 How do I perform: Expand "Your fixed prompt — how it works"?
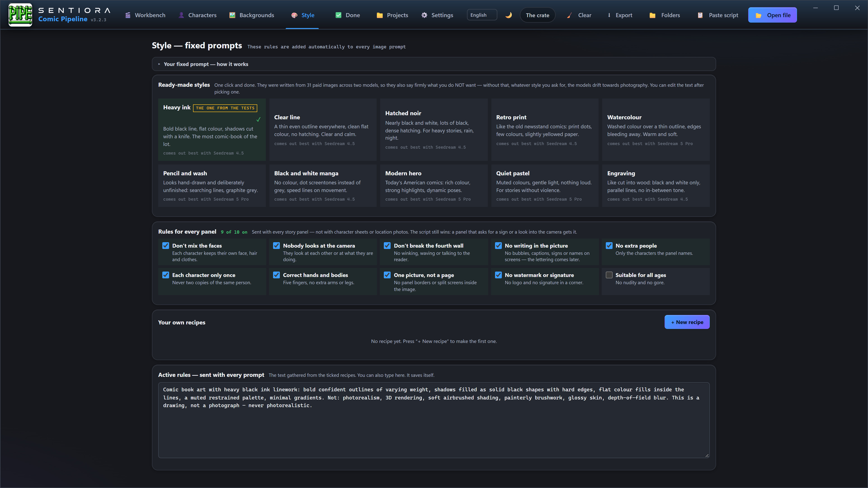(434, 64)
